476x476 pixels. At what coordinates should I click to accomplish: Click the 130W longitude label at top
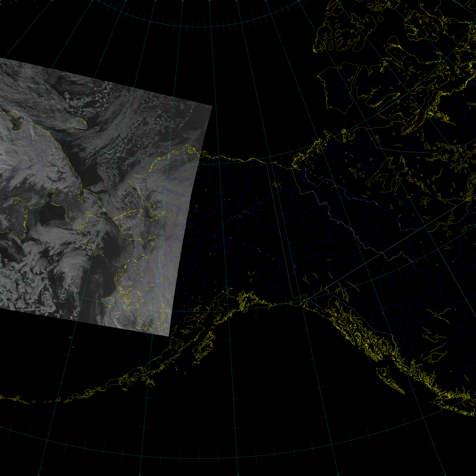pos(266,1)
